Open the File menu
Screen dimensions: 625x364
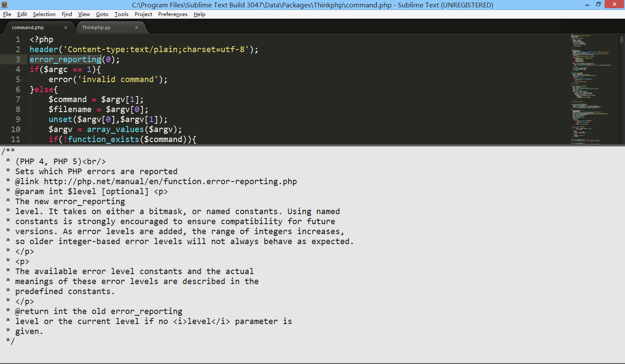[7, 14]
